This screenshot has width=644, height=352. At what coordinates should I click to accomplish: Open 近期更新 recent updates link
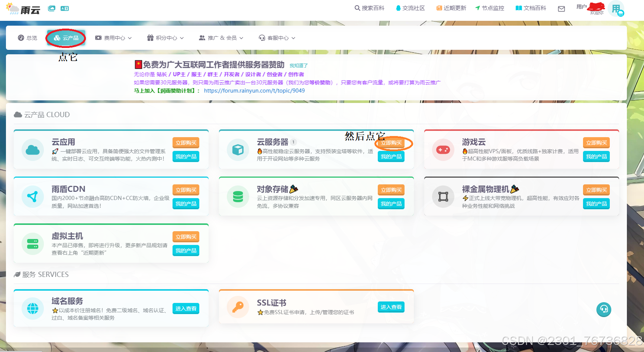tap(451, 8)
